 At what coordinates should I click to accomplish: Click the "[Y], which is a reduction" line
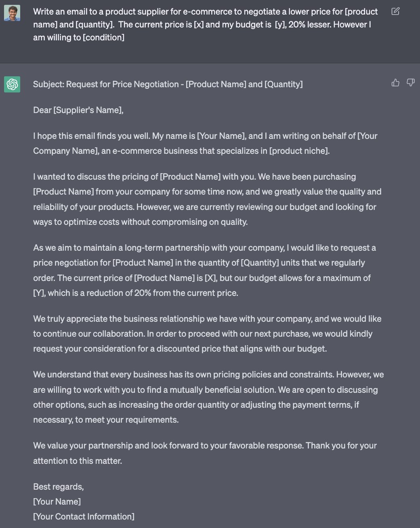[x=136, y=293]
